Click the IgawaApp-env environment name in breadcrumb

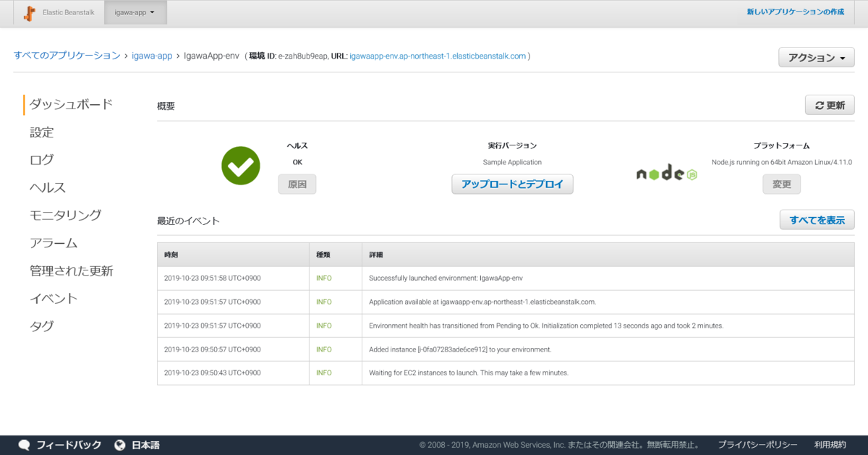pos(210,56)
